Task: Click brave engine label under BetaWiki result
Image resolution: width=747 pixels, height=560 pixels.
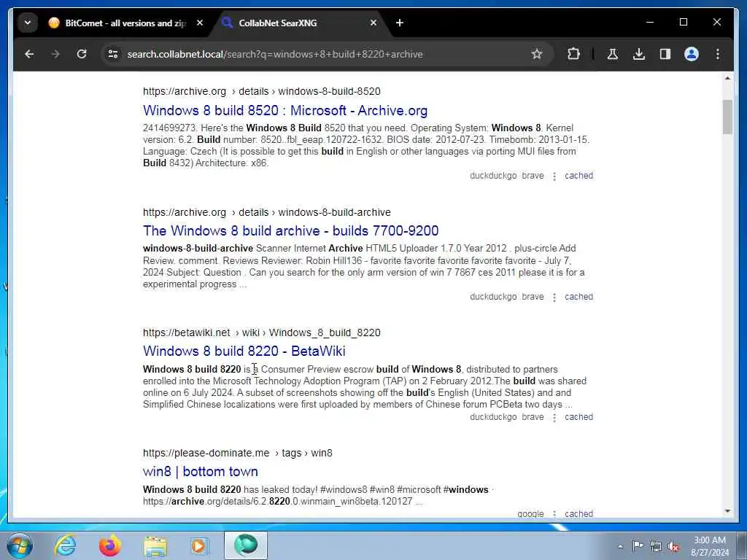Action: click(533, 417)
